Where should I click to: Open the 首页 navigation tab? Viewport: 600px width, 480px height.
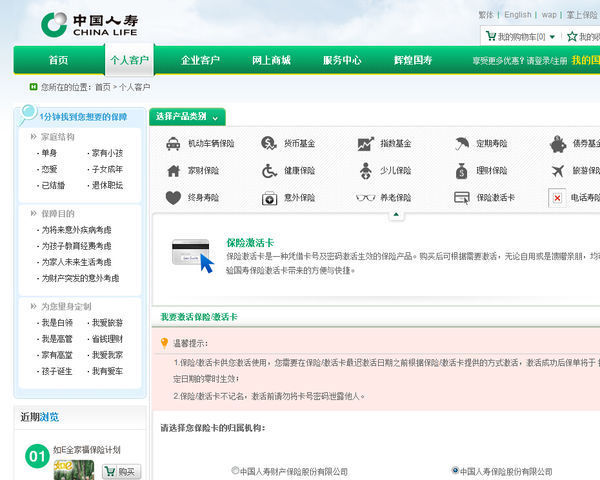(59, 60)
